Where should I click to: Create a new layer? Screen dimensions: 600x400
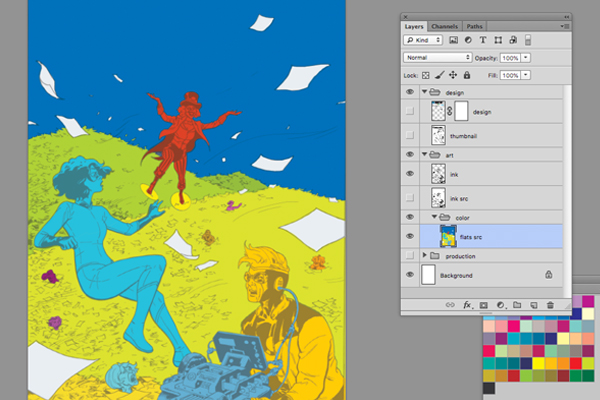click(x=533, y=305)
